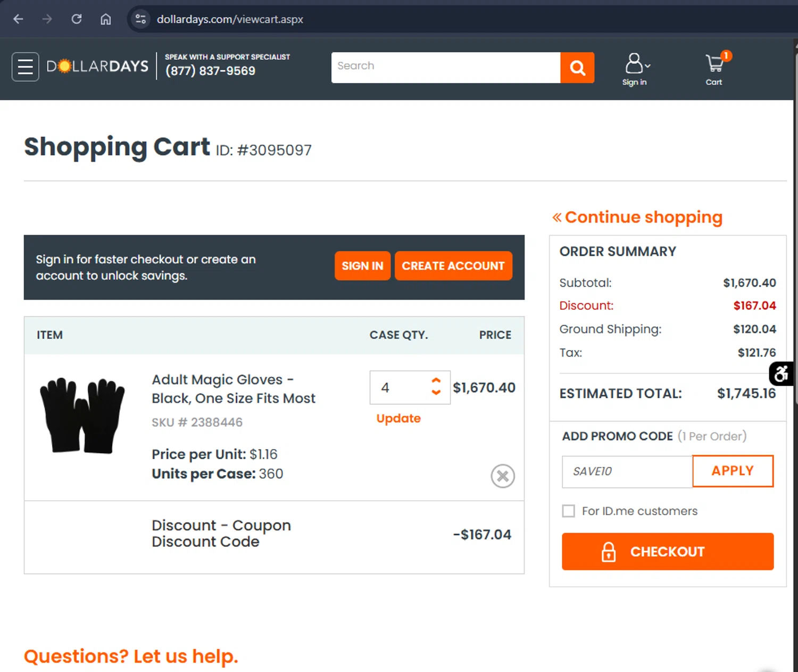Image resolution: width=798 pixels, height=672 pixels.
Task: Click the Ground Shipping amount $120.04
Action: click(754, 329)
